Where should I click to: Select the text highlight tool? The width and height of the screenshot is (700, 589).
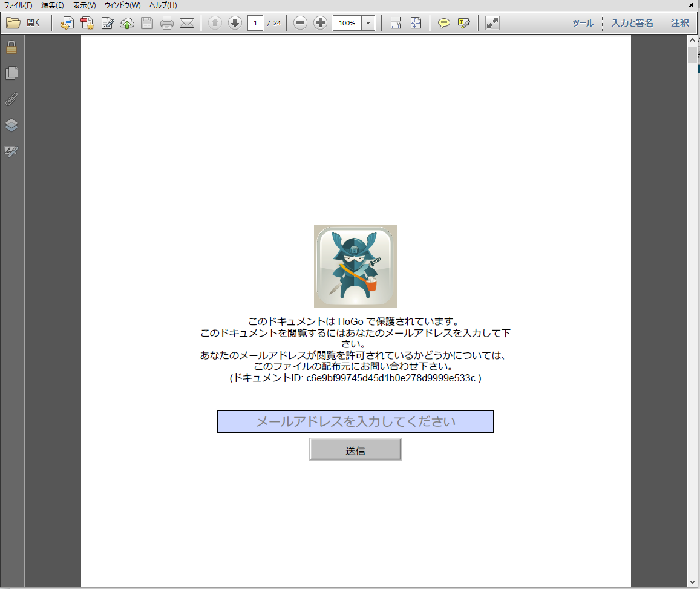(x=463, y=23)
